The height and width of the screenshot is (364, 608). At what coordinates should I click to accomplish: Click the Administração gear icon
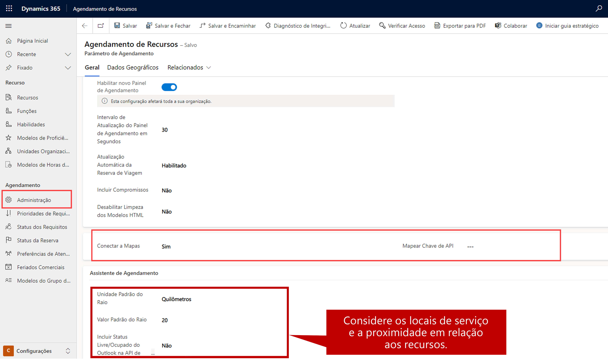coord(9,200)
